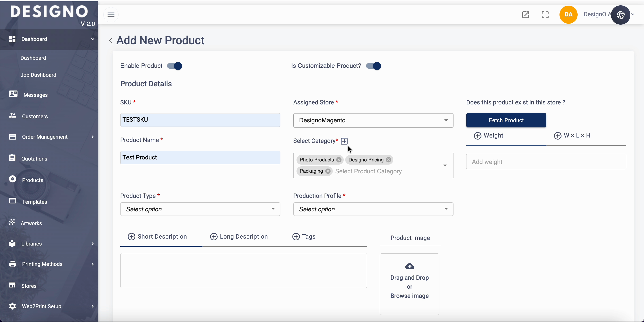Click the add category plus icon
This screenshot has height=322, width=644.
click(x=344, y=141)
